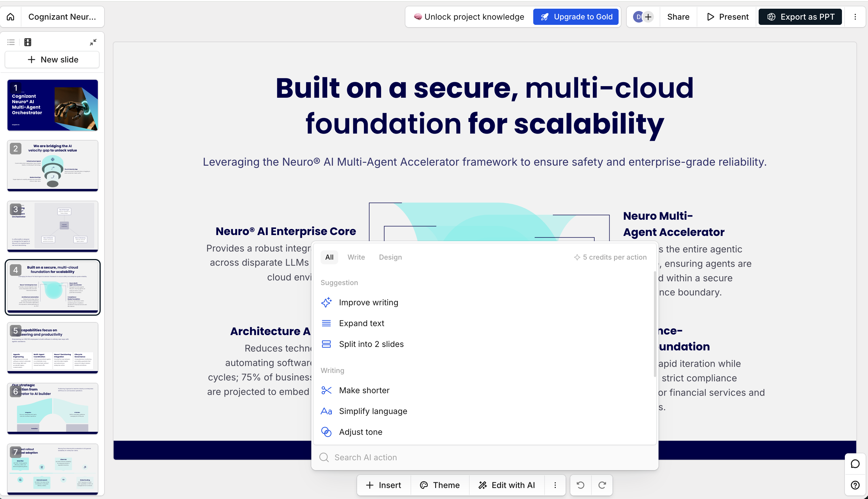Image resolution: width=868 pixels, height=499 pixels.
Task: Click the D user avatar
Action: [638, 17]
